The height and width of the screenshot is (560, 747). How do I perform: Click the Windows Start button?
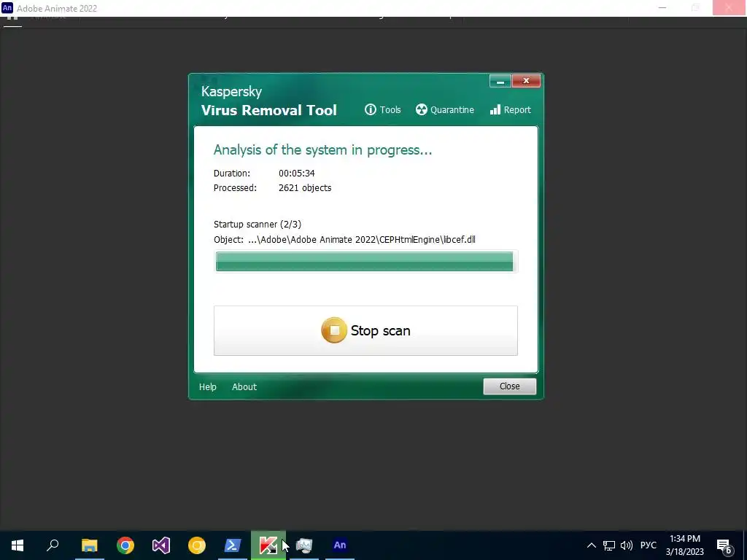[18, 545]
